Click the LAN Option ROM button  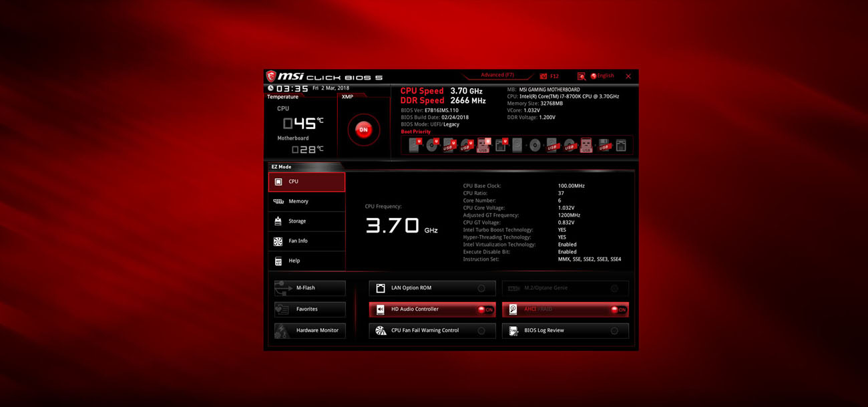coord(432,288)
